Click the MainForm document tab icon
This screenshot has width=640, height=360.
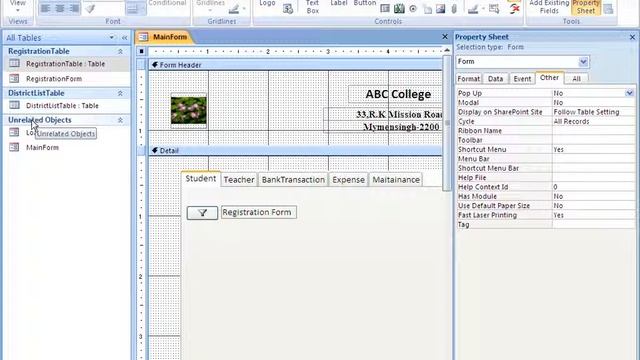(144, 37)
